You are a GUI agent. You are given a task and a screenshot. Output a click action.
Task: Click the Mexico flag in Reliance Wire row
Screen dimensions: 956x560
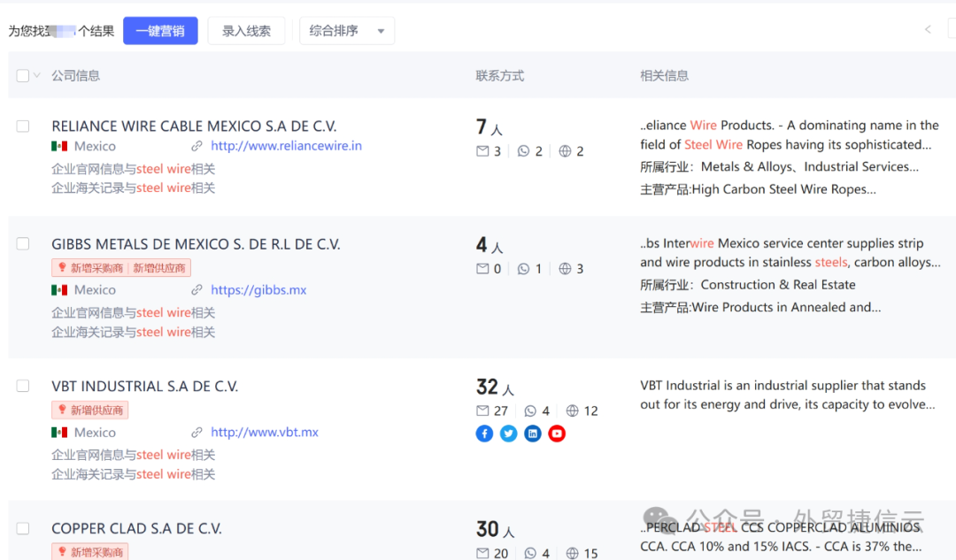[59, 146]
